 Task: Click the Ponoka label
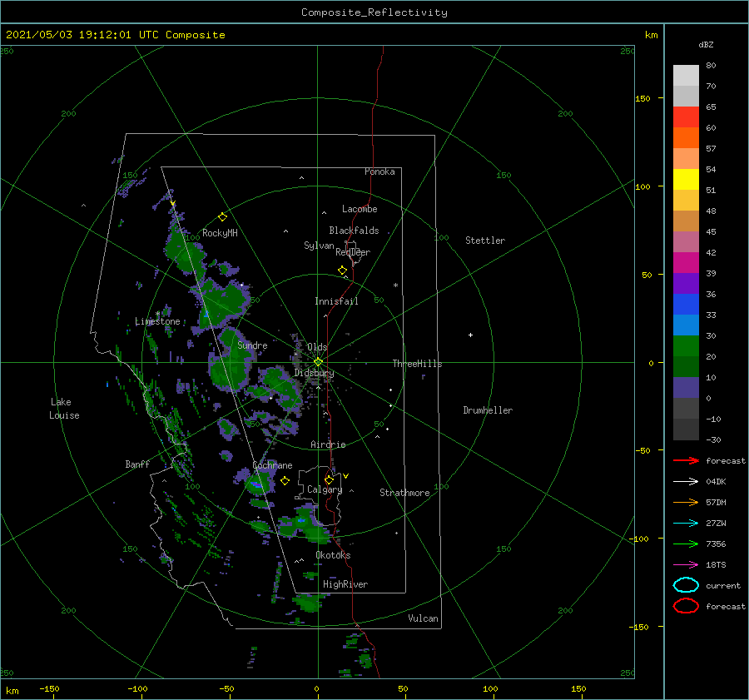click(379, 171)
